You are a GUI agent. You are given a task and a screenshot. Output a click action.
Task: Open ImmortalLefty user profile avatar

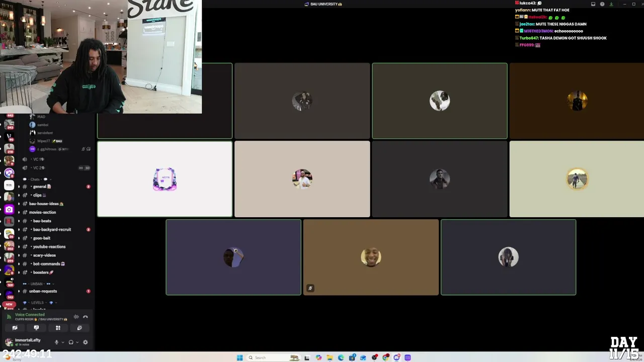tap(9, 342)
